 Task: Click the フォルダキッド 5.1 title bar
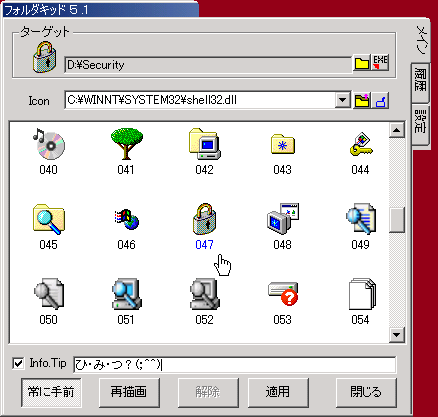(x=101, y=9)
